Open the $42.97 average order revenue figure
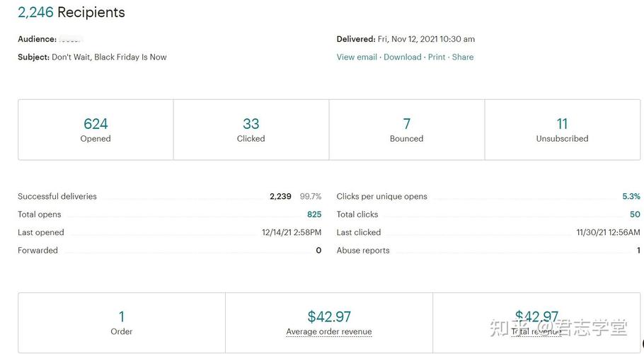Viewport: 644px width, 354px height. pyautogui.click(x=329, y=316)
